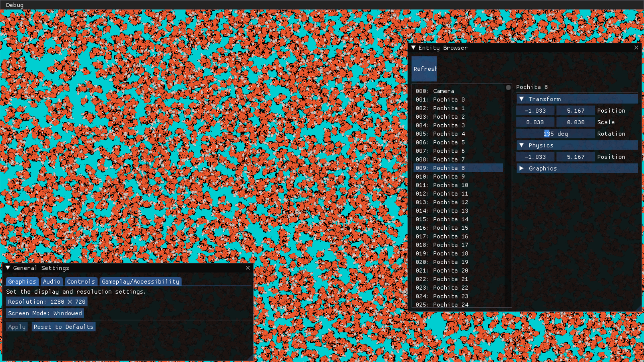Collapse the Transform section

tap(522, 99)
